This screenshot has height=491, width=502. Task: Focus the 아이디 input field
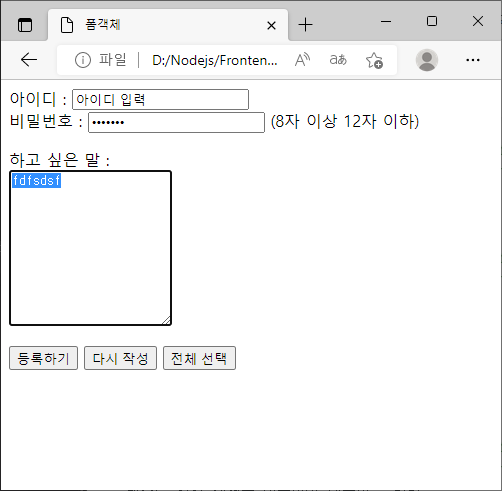point(160,99)
